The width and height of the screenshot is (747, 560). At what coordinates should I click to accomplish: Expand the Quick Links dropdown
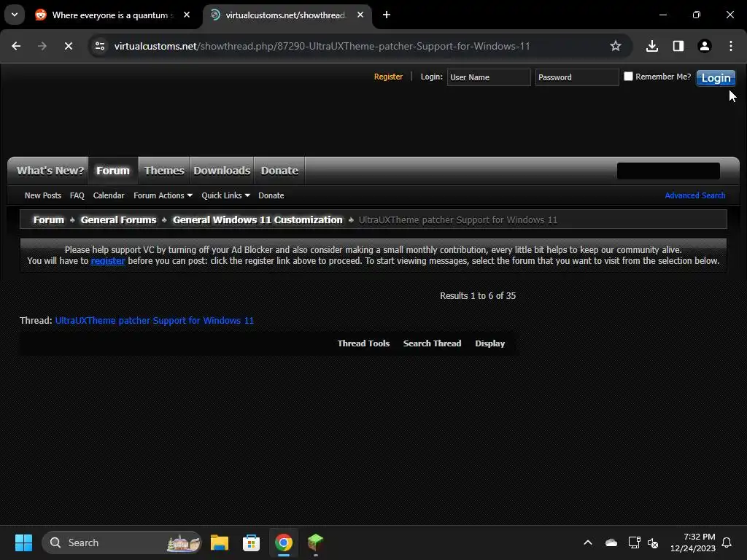tap(225, 195)
